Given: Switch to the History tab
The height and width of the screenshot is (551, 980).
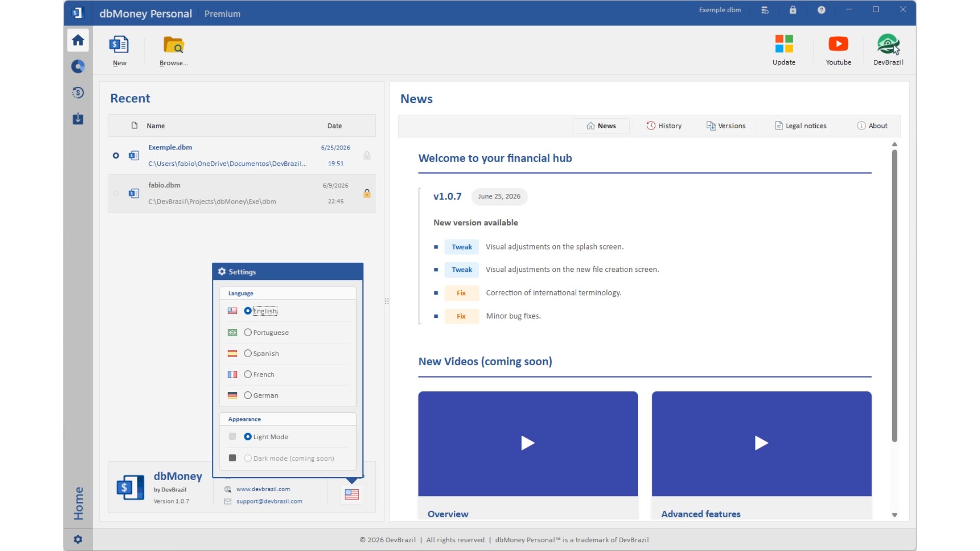Looking at the screenshot, I should [664, 126].
